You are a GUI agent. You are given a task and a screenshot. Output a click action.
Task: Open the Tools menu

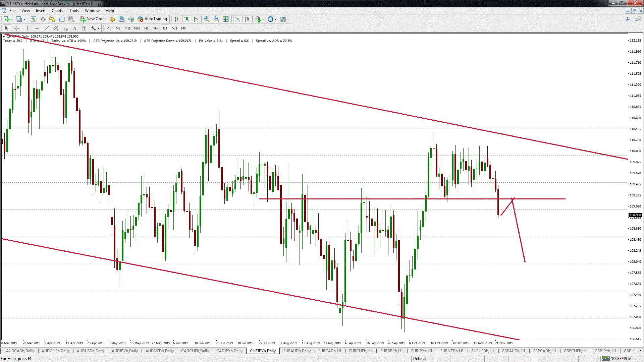pos(74,11)
